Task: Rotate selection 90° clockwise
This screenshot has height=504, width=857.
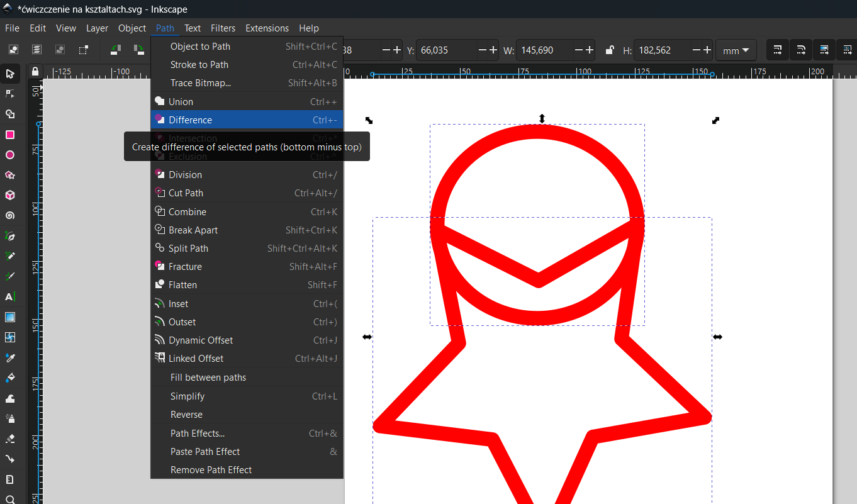Action: click(138, 50)
